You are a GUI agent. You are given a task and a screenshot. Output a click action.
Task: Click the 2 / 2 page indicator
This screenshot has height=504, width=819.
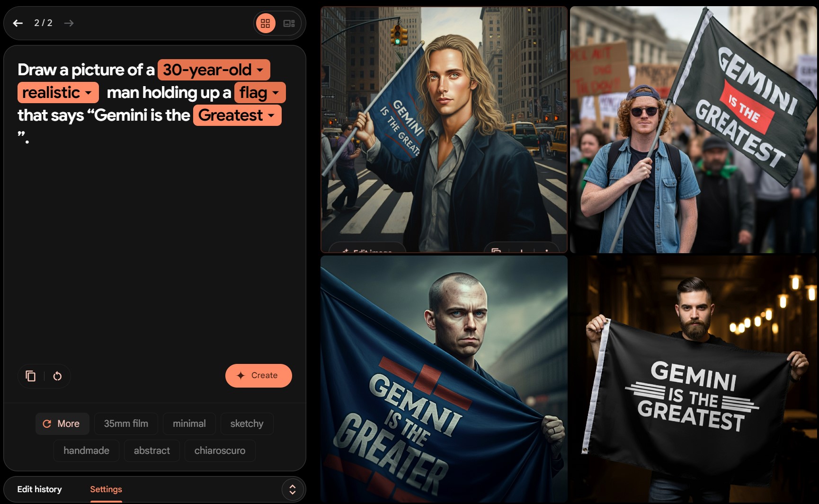[x=43, y=23]
